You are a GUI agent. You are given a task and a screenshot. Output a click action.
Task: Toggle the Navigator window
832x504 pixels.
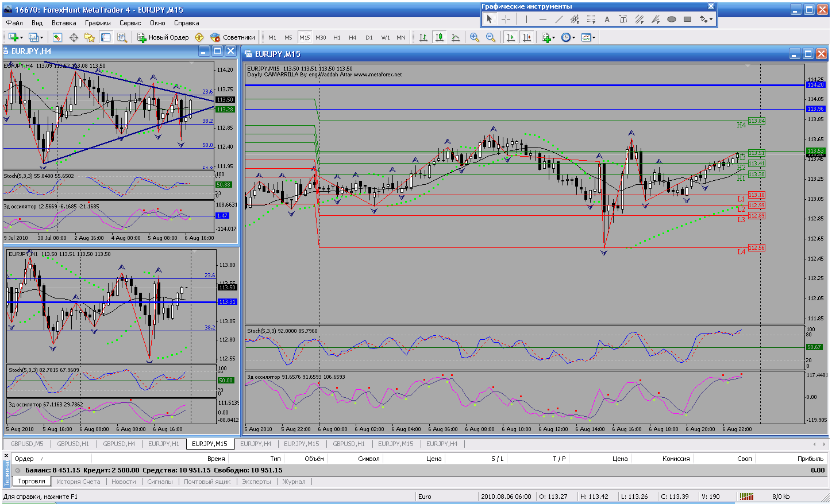point(90,37)
